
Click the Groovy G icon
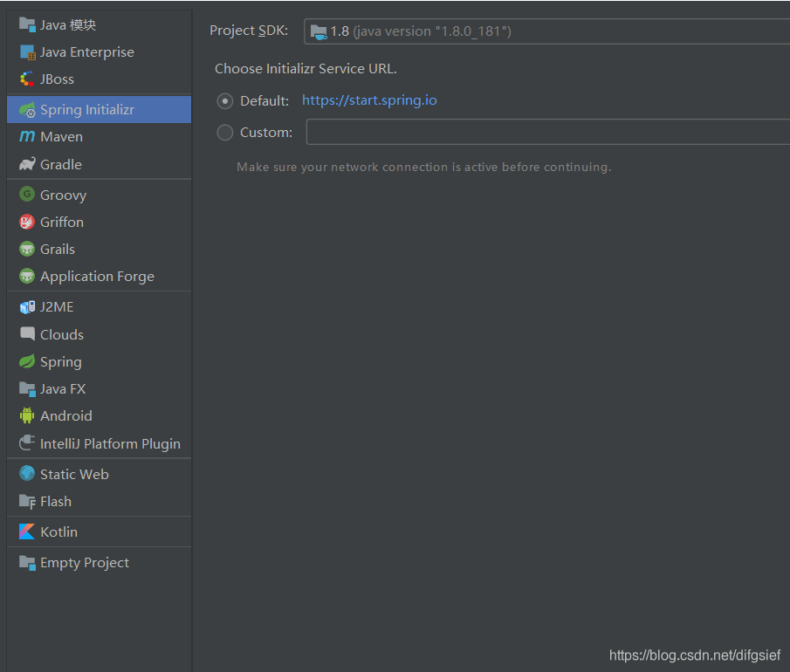(x=27, y=195)
